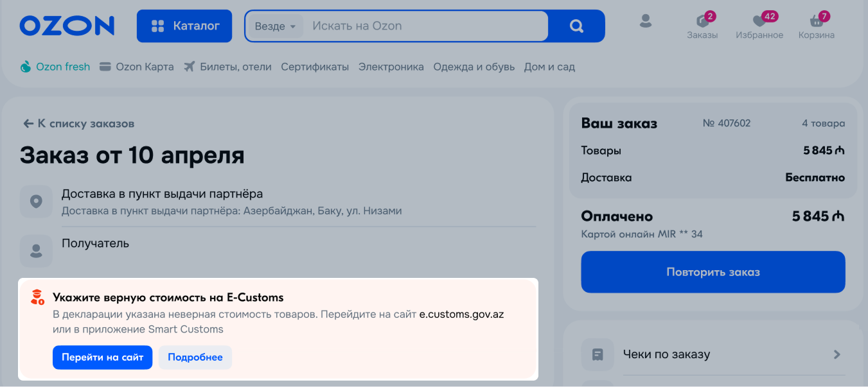
Task: Open Сертификаты section
Action: click(x=315, y=67)
